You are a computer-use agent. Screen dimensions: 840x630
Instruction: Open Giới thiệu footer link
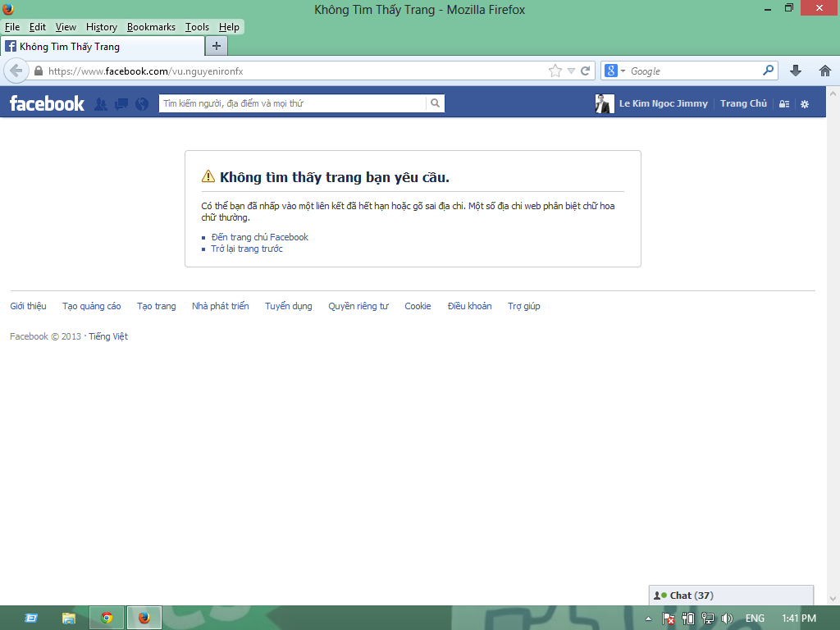tap(28, 306)
